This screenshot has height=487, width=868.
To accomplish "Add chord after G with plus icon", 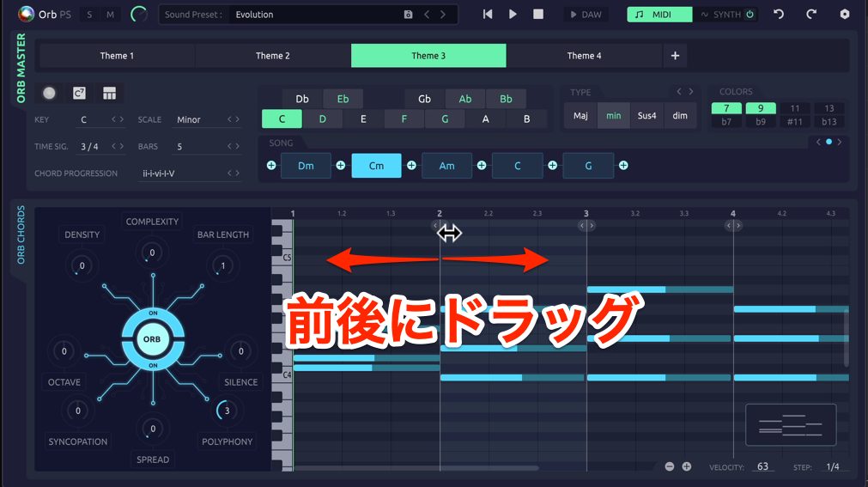I will click(x=623, y=165).
